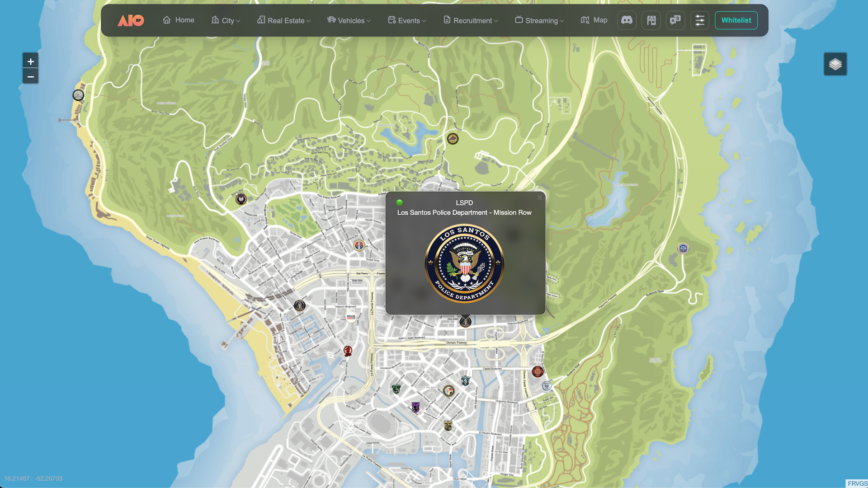Viewport: 868px width, 488px height.
Task: Click the AIO RP logo
Action: [x=131, y=20]
